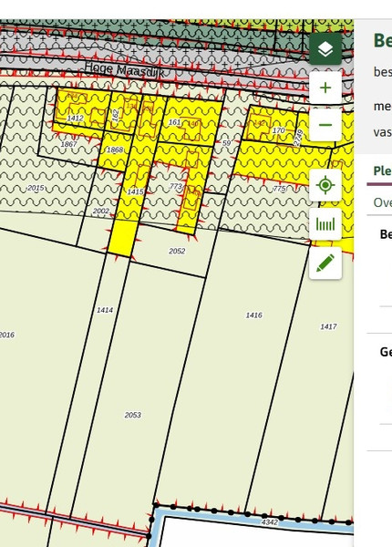Select parcel number 2749
The height and width of the screenshot is (547, 392).
click(x=298, y=139)
